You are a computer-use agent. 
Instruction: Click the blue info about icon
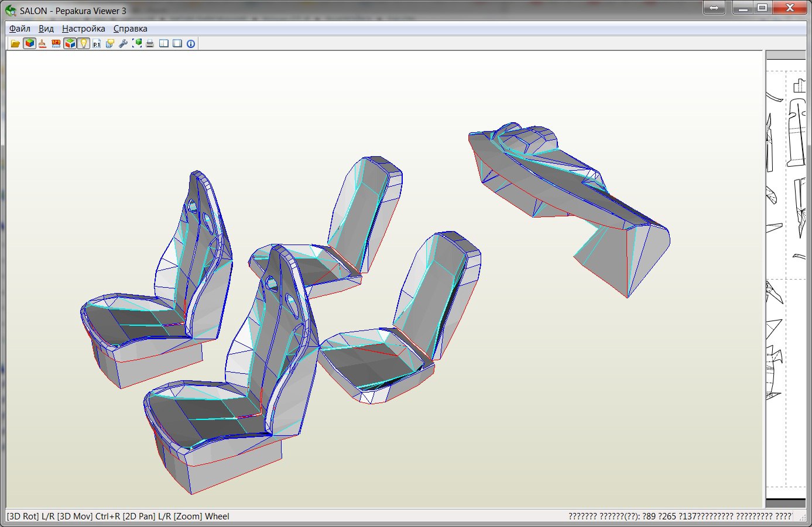[191, 44]
